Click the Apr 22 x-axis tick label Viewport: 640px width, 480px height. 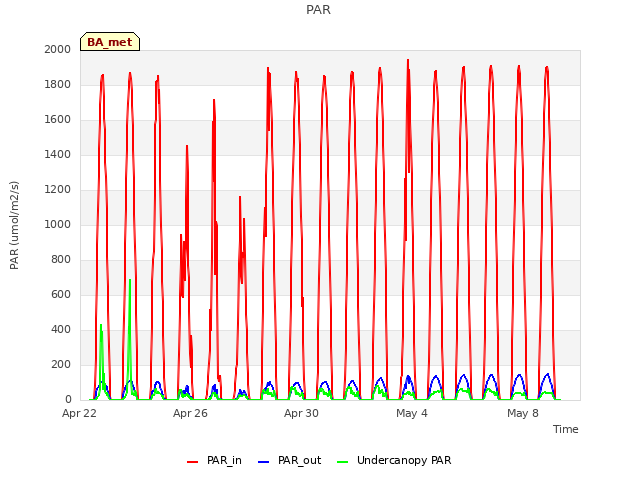click(x=79, y=413)
